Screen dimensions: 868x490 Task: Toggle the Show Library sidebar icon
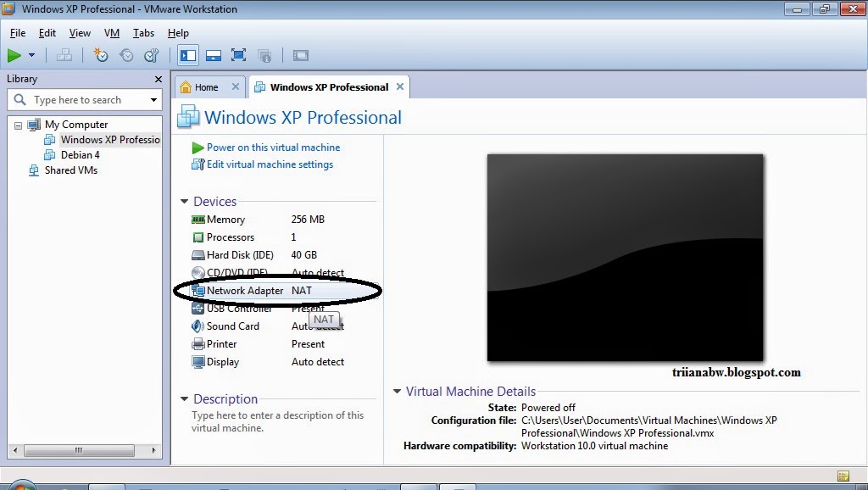pos(187,54)
